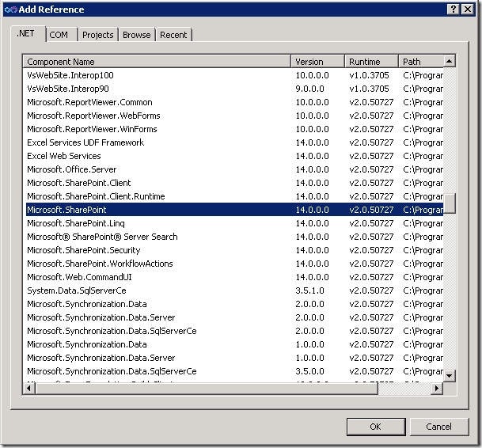
Task: Sort by Path column header
Action: click(x=421, y=62)
